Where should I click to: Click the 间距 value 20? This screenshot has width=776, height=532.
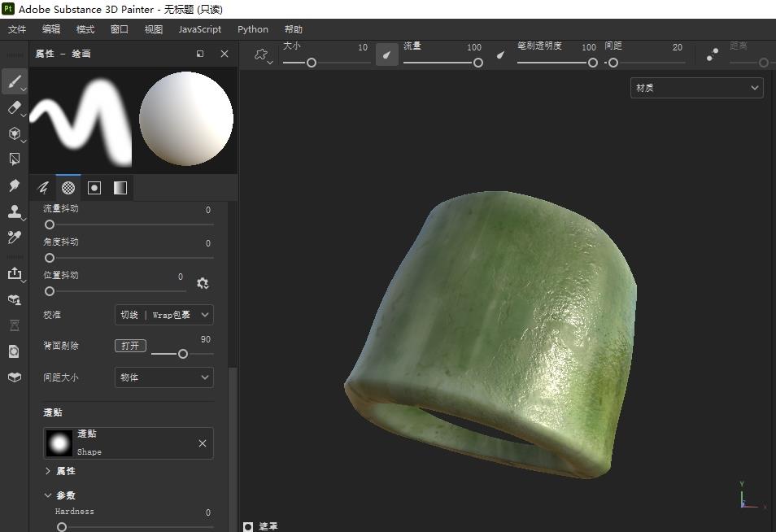click(678, 47)
